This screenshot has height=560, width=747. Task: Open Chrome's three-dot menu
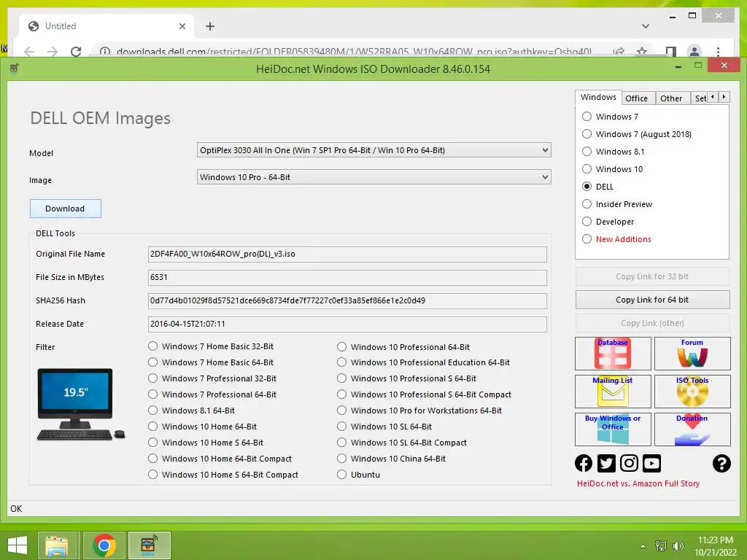[x=718, y=52]
